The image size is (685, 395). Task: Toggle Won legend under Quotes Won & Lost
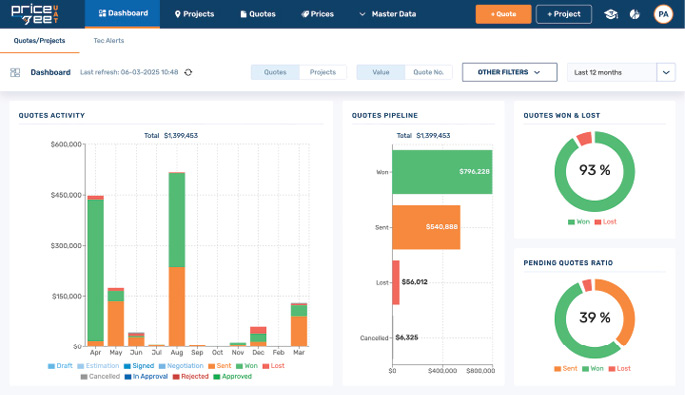[579, 222]
